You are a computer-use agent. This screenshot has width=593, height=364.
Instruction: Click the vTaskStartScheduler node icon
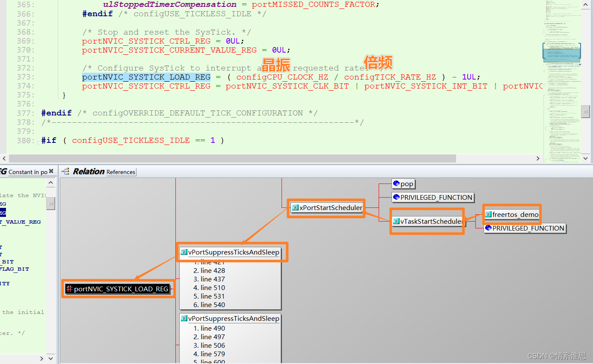click(x=396, y=222)
